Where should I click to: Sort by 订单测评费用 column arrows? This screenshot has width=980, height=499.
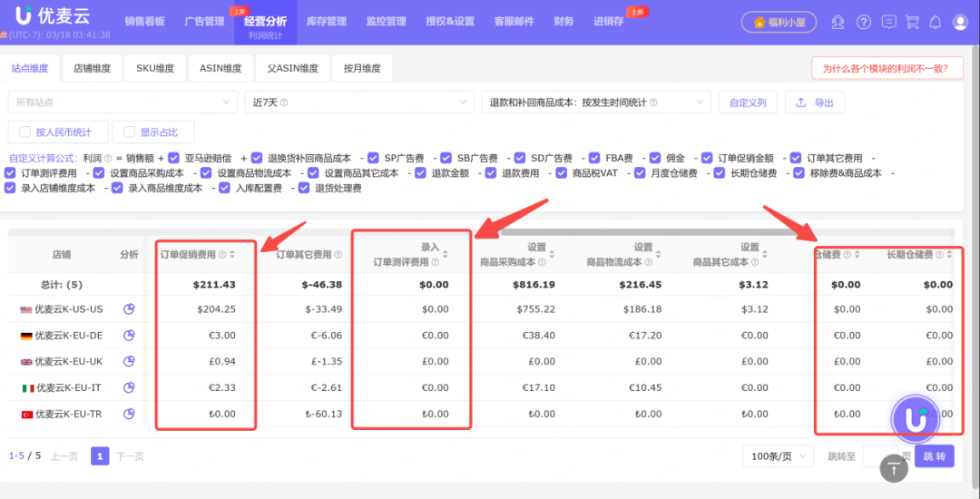tap(445, 254)
